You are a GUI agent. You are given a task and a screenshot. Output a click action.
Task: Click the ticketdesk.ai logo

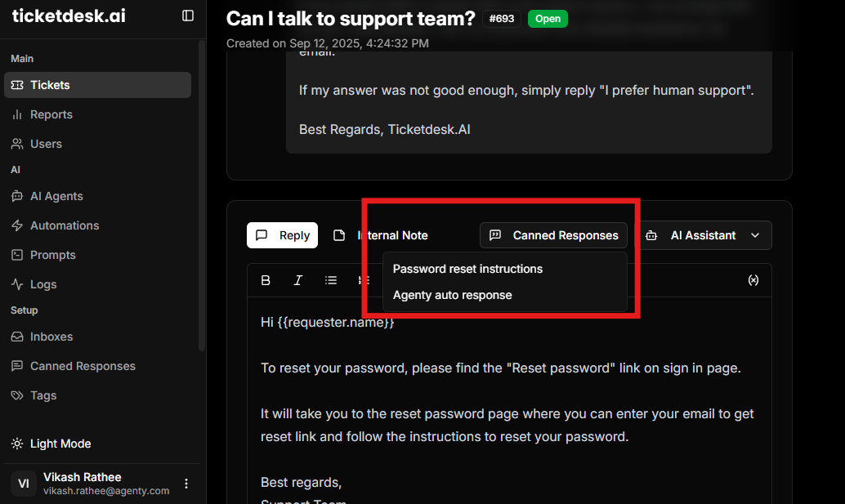point(69,16)
